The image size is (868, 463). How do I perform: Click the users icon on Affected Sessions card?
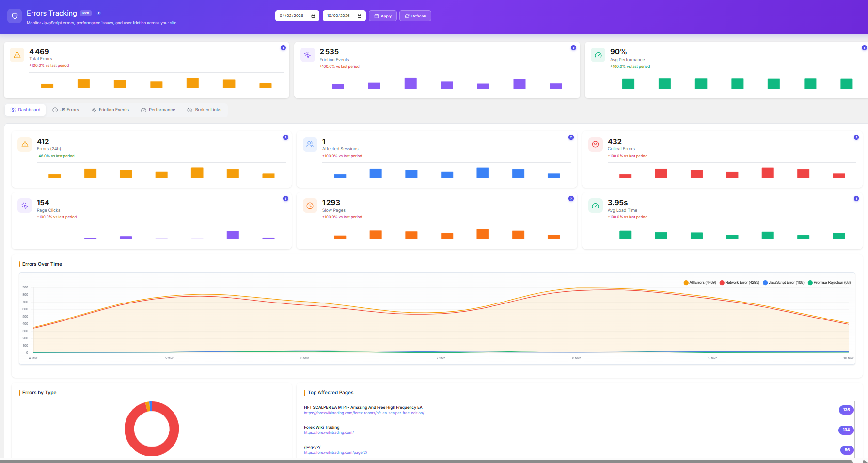tap(310, 144)
